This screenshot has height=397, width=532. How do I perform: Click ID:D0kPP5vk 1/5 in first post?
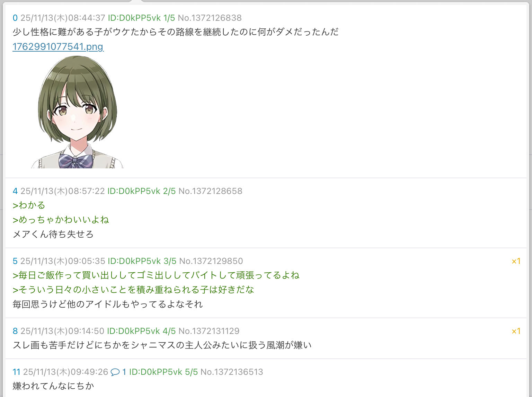(x=141, y=18)
